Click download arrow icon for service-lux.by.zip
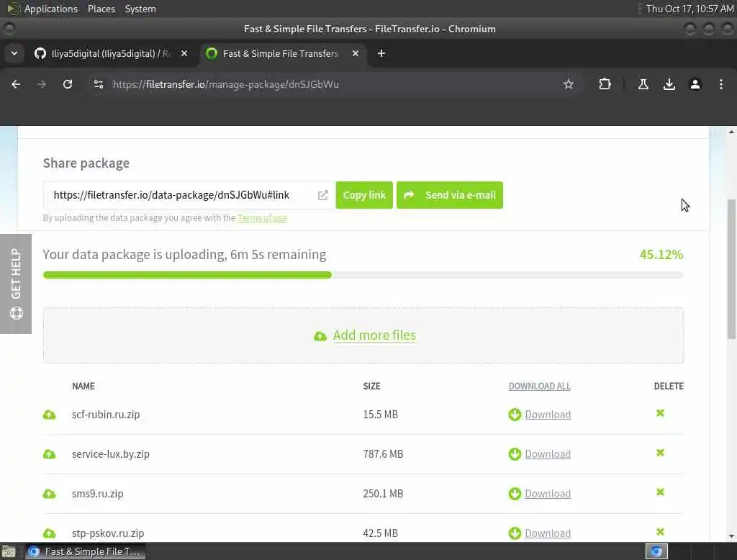This screenshot has height=560, width=737. coord(515,453)
